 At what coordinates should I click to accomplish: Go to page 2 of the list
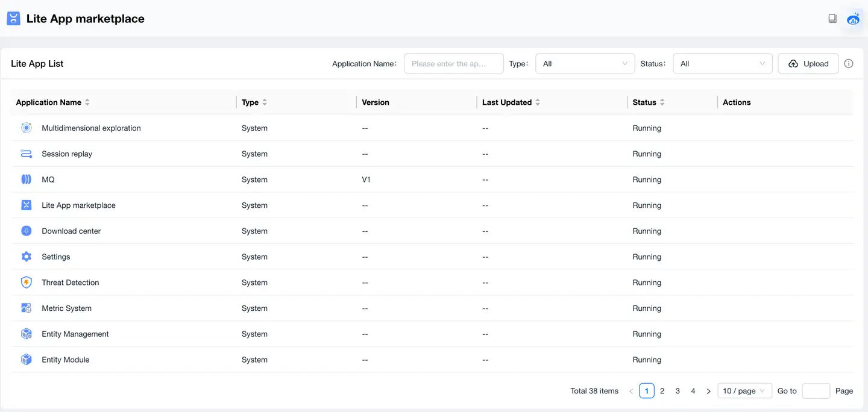tap(662, 391)
